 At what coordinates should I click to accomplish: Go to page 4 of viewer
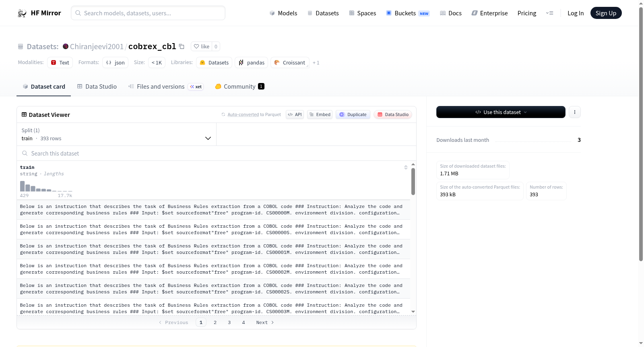(244, 322)
